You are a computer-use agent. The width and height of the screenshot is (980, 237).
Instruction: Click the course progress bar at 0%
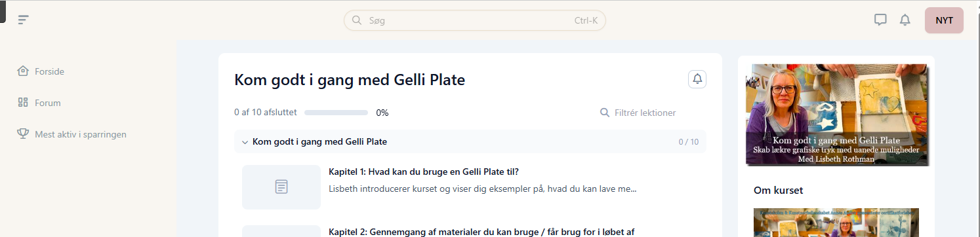(336, 113)
